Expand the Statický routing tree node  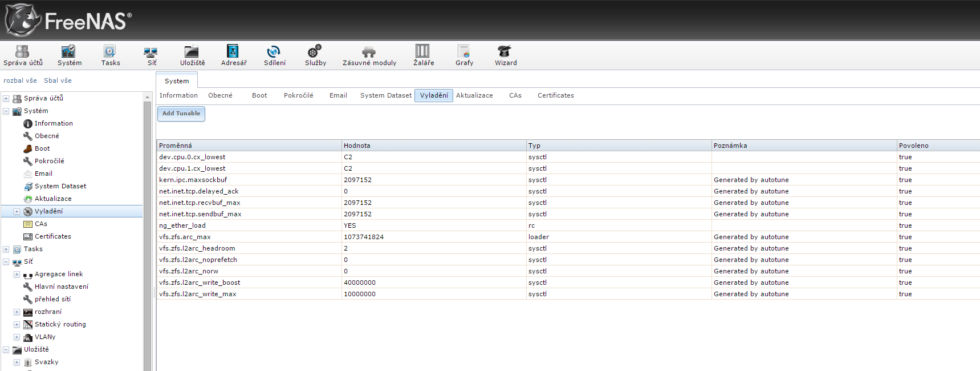pos(17,324)
